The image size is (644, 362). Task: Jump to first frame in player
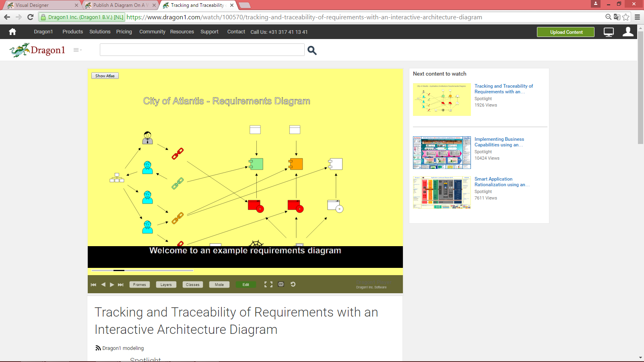(93, 284)
